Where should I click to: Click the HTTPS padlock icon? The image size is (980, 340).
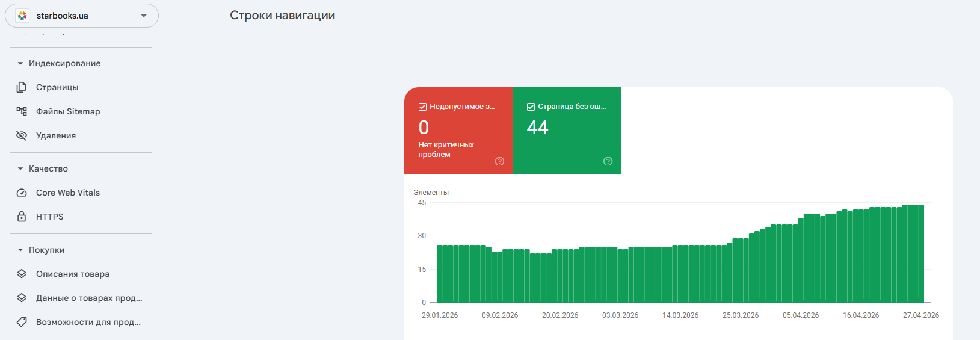[22, 217]
